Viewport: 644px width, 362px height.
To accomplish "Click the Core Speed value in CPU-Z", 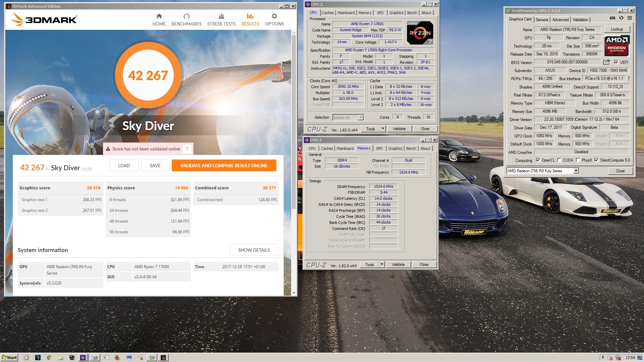I will click(348, 86).
